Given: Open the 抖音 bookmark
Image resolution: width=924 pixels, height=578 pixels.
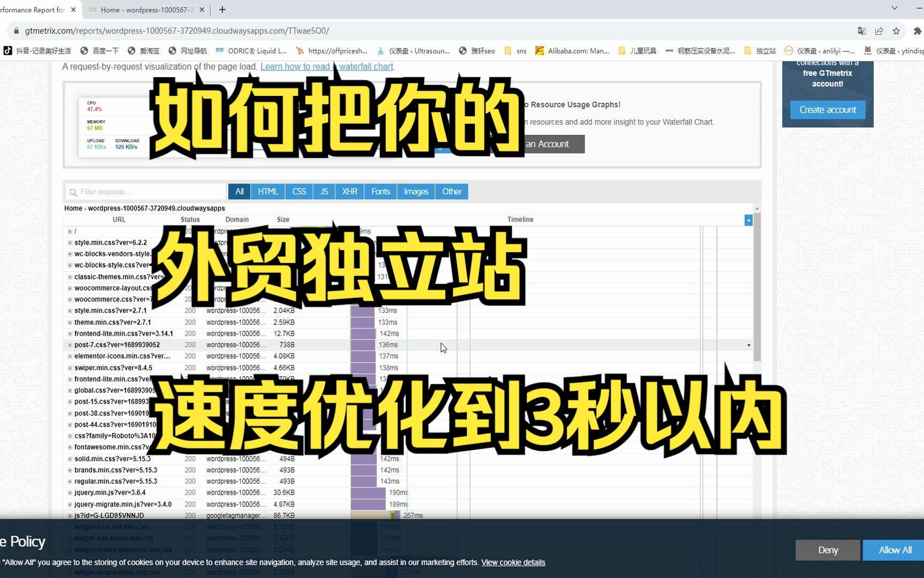Looking at the screenshot, I should tap(37, 51).
